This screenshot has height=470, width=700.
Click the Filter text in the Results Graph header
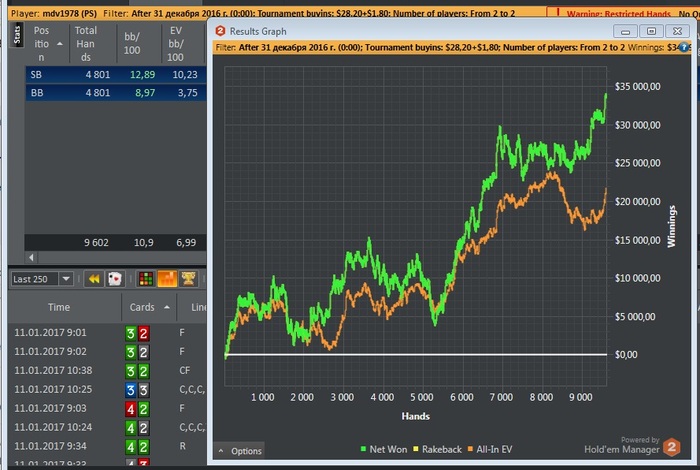(420, 47)
